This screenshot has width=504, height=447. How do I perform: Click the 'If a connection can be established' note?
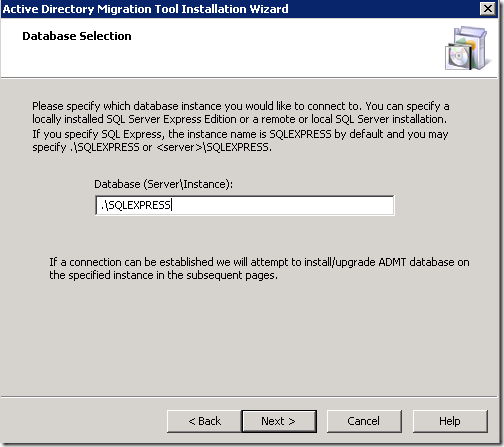click(259, 269)
